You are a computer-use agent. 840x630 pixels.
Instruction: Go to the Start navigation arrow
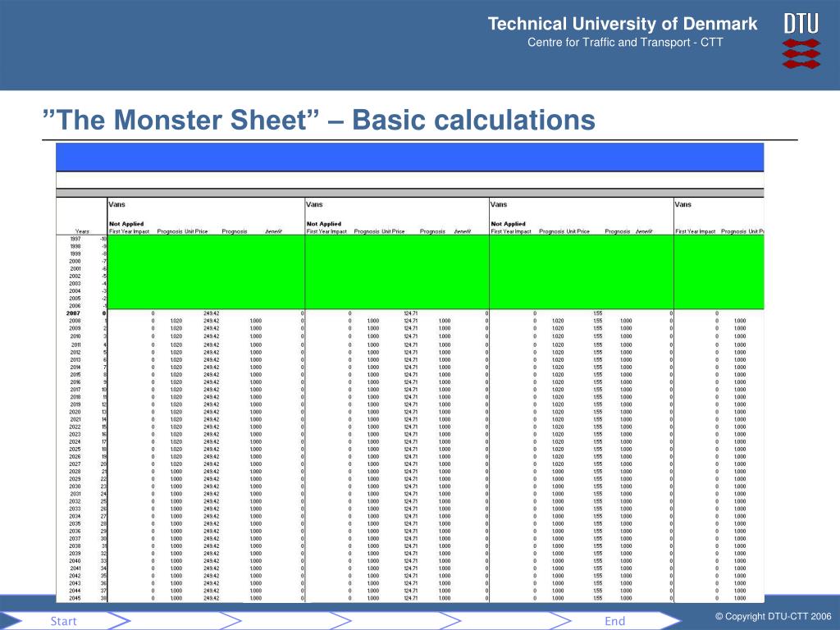(x=66, y=621)
